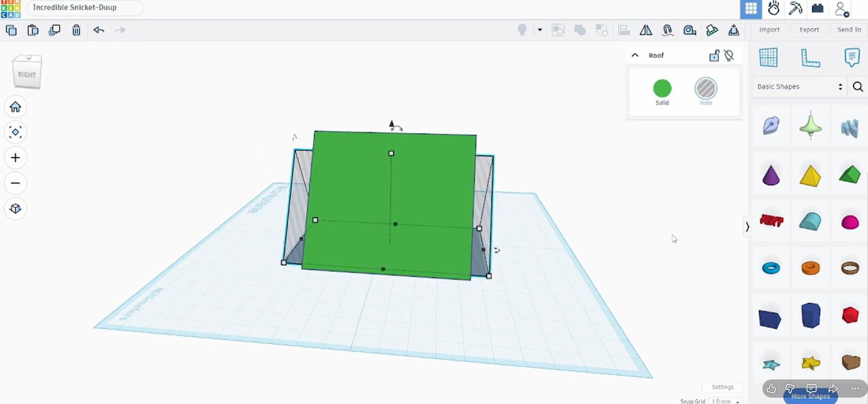
Task: Set shape to Solid green color
Action: click(662, 88)
